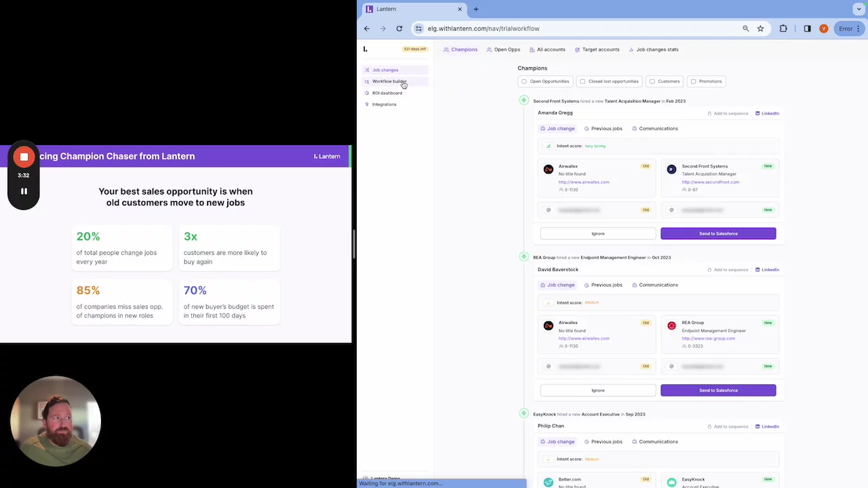The width and height of the screenshot is (868, 488).
Task: Go back using browser back arrow
Action: [367, 28]
